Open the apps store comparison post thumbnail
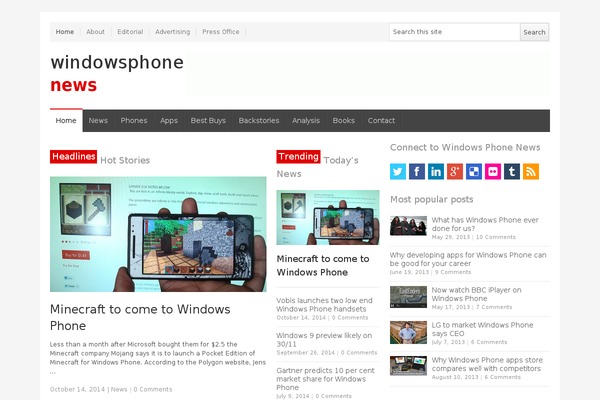Screen dimensions: 600x400 [408, 366]
